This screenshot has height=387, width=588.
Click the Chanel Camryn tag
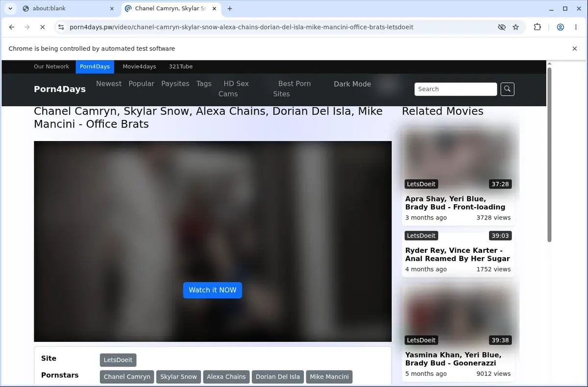[127, 377]
